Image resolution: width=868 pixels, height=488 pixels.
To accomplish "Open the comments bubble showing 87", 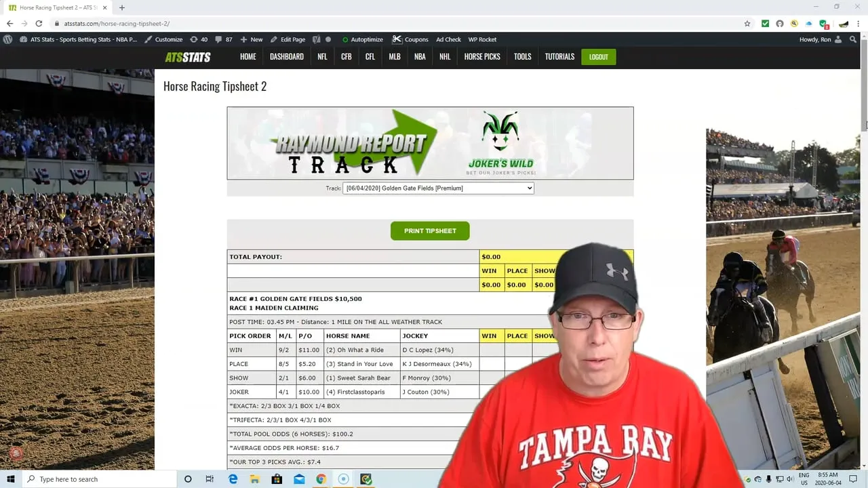I will click(224, 39).
